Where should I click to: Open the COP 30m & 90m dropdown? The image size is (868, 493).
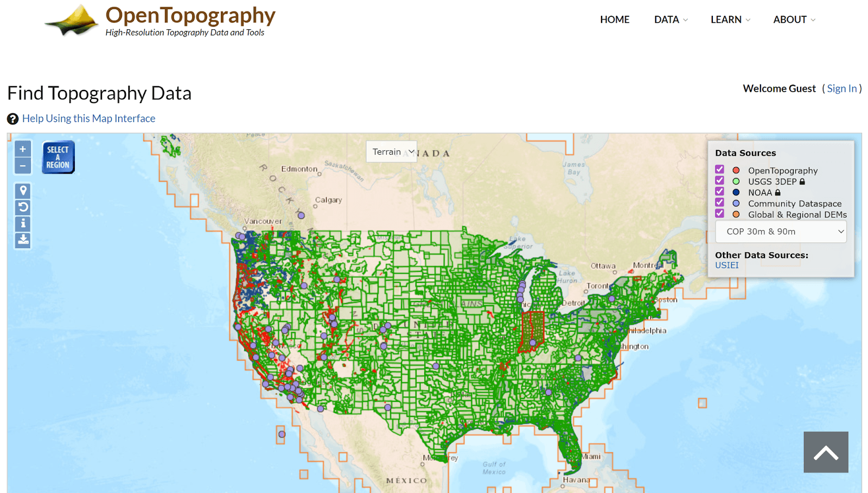pos(781,231)
